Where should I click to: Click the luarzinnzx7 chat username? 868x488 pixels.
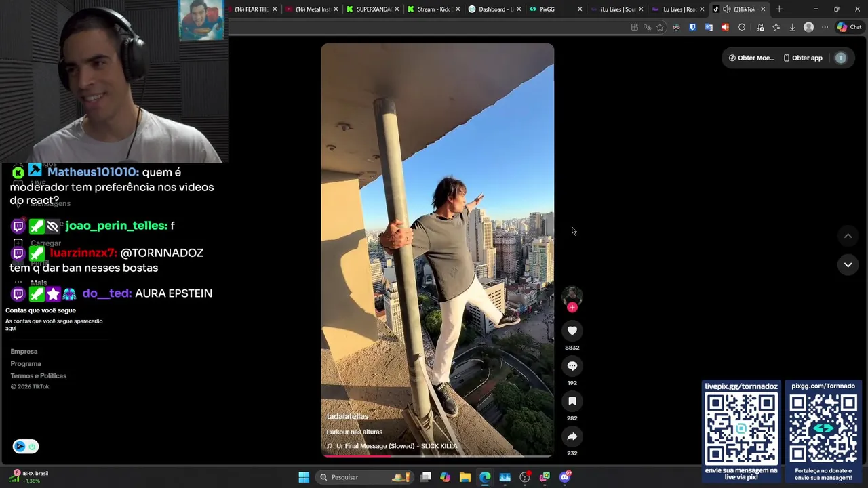tap(83, 253)
